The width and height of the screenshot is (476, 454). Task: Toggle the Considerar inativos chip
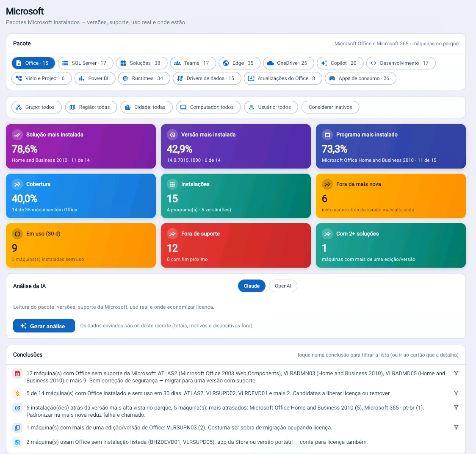330,107
